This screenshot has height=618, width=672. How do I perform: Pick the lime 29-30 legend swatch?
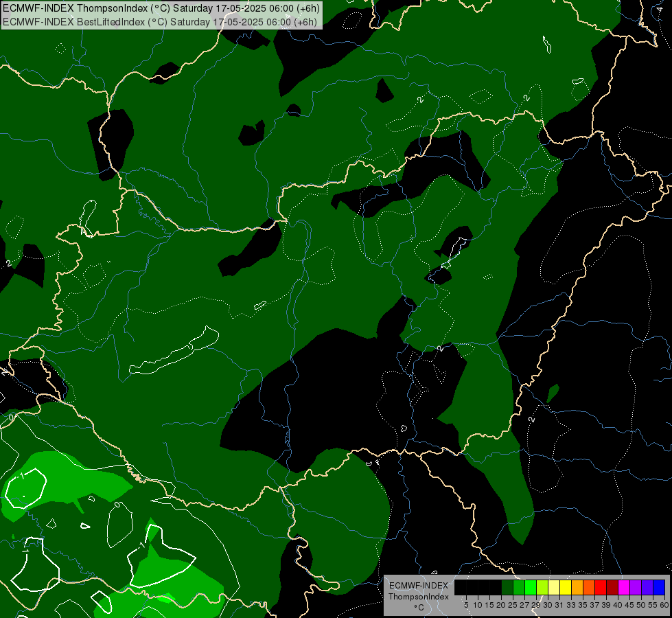coord(542,587)
